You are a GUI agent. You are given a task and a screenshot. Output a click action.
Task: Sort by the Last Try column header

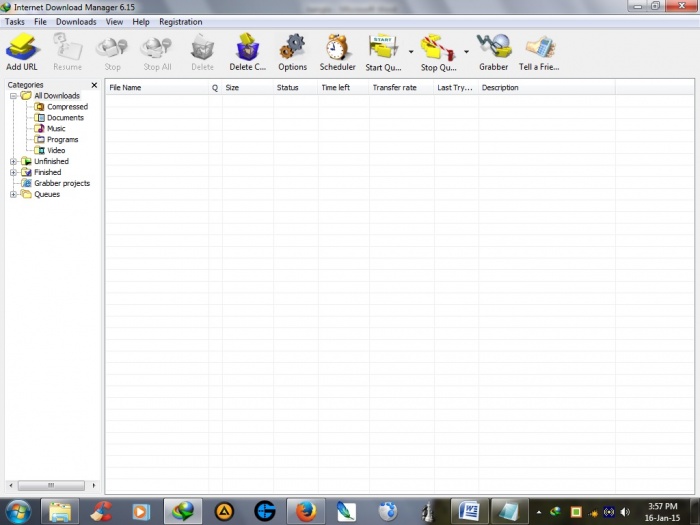456,88
